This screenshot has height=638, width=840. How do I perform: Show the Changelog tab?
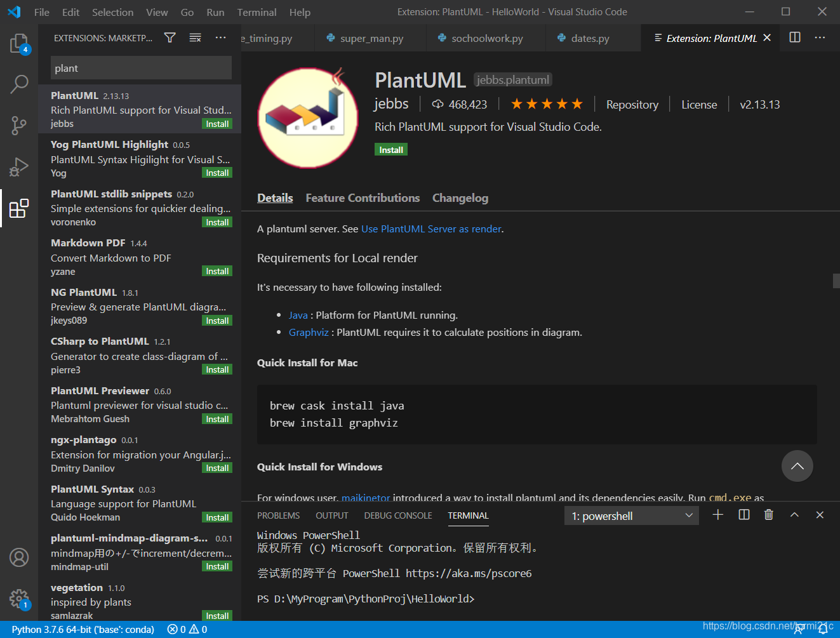coord(460,198)
